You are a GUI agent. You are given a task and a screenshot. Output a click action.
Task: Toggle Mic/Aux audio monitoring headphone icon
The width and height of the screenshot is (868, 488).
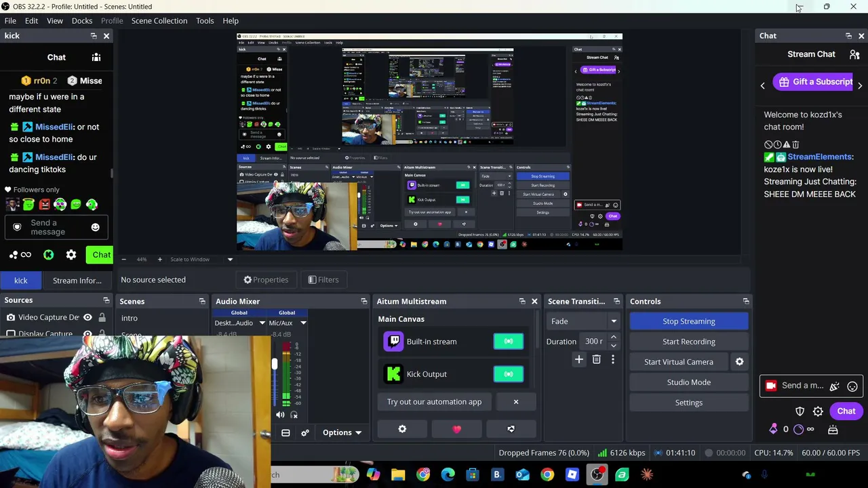[294, 415]
